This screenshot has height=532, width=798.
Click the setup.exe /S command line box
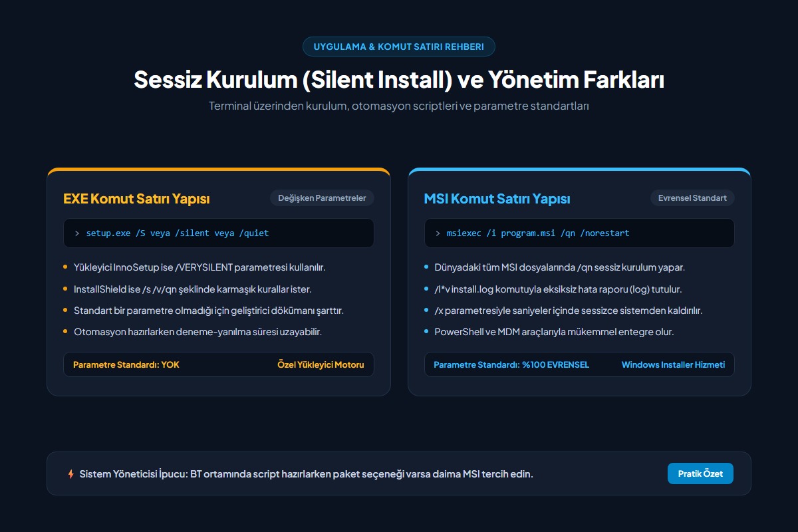point(219,233)
